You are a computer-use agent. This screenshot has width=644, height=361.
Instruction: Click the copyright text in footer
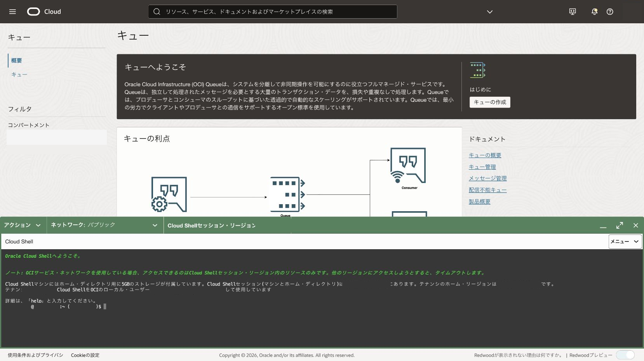click(x=287, y=355)
